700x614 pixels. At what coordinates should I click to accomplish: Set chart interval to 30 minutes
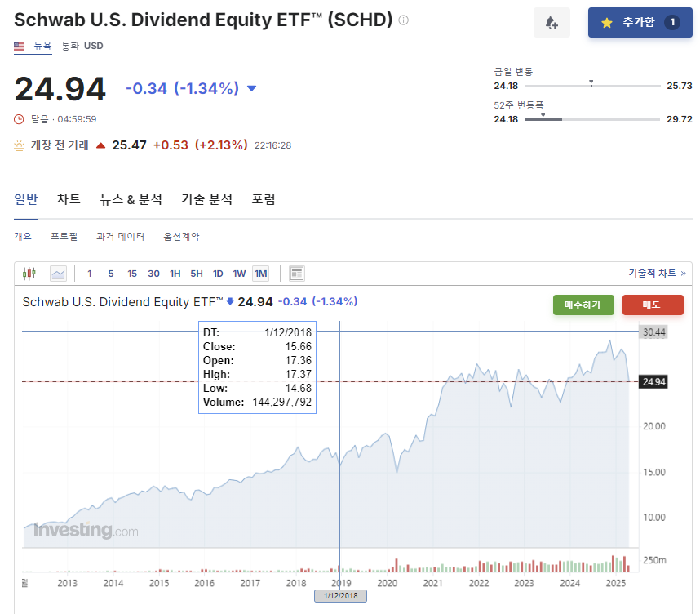[x=153, y=274]
